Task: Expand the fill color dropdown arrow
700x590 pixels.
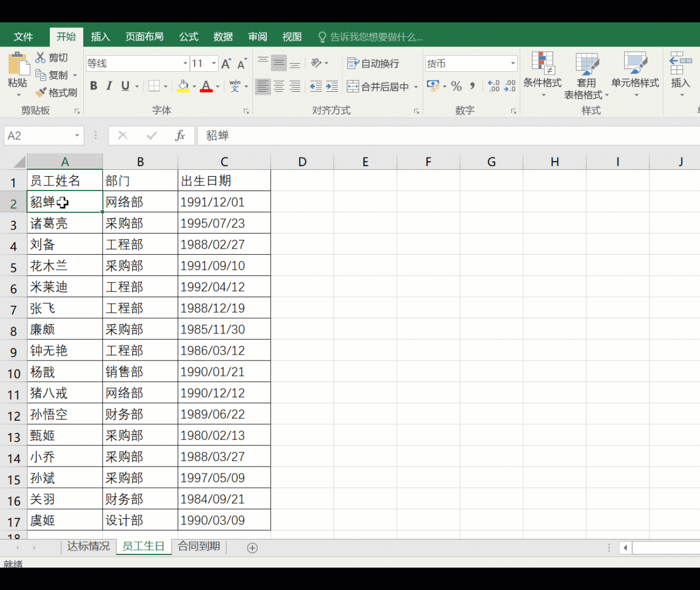Action: coord(194,87)
